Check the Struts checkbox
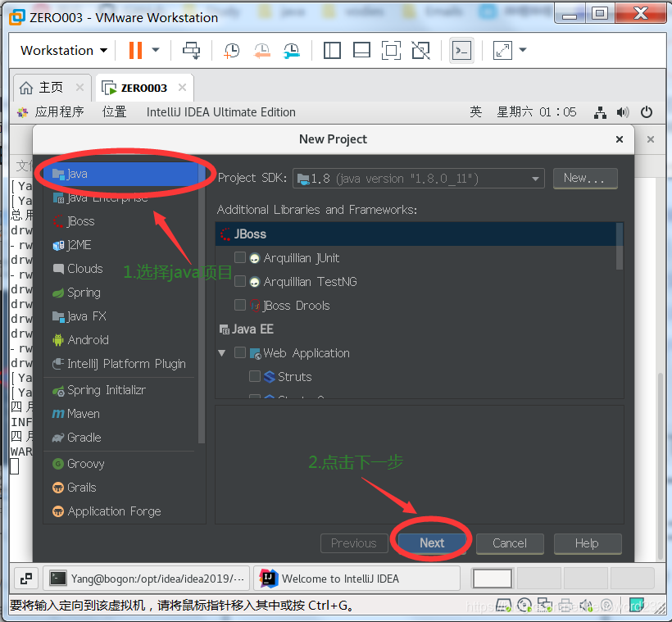The image size is (672, 622). (255, 376)
